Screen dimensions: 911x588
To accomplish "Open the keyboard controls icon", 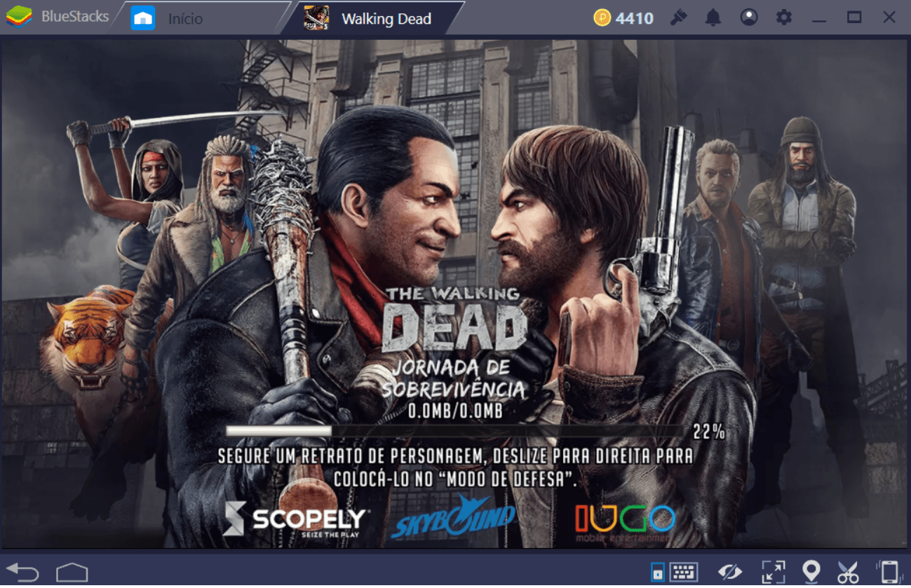I will [684, 572].
